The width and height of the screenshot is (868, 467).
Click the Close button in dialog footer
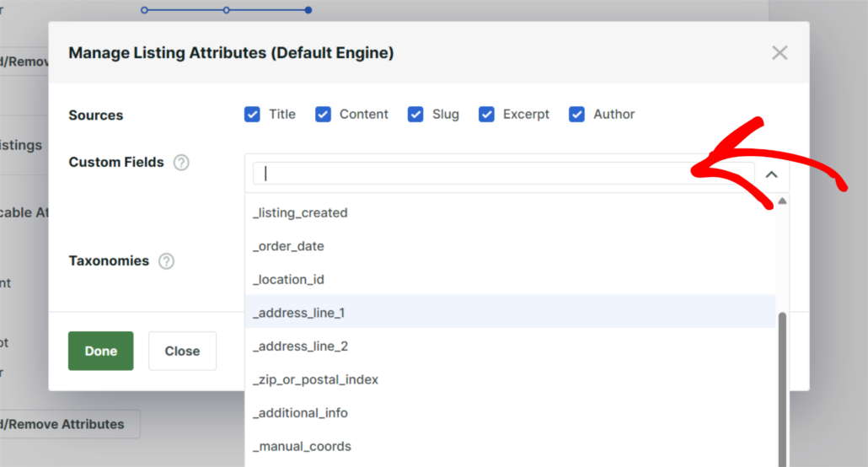182,351
